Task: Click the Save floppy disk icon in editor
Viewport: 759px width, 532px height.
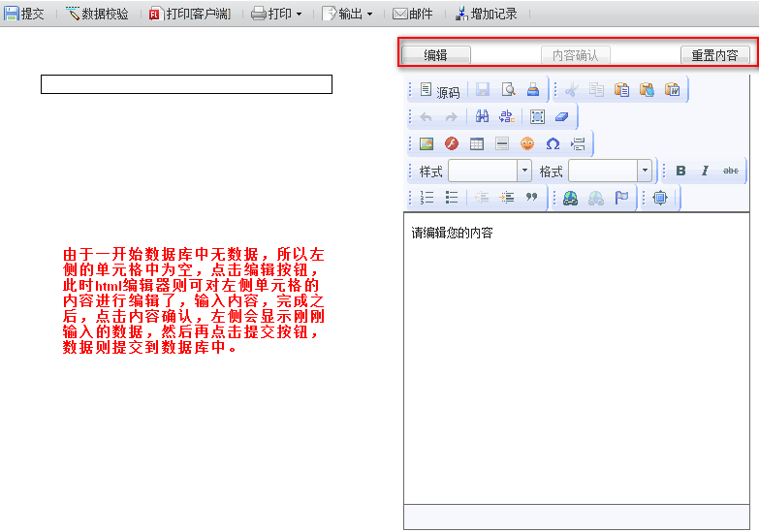Action: 483,89
